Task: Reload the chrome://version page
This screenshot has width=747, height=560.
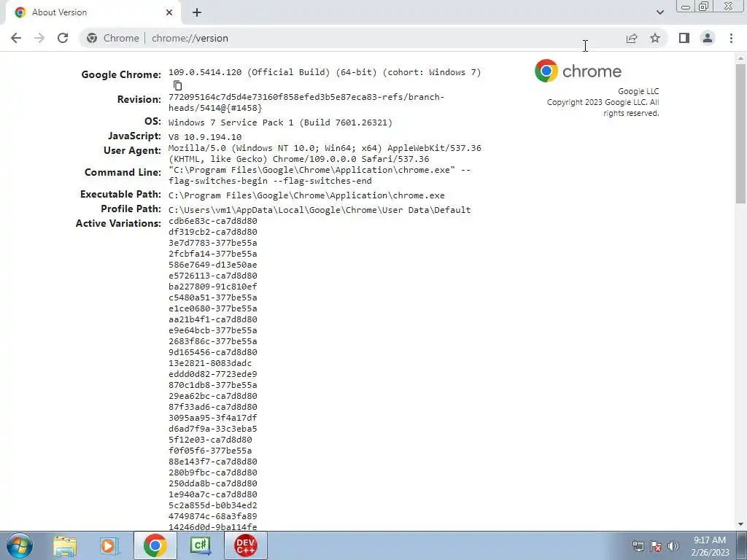Action: [x=63, y=38]
